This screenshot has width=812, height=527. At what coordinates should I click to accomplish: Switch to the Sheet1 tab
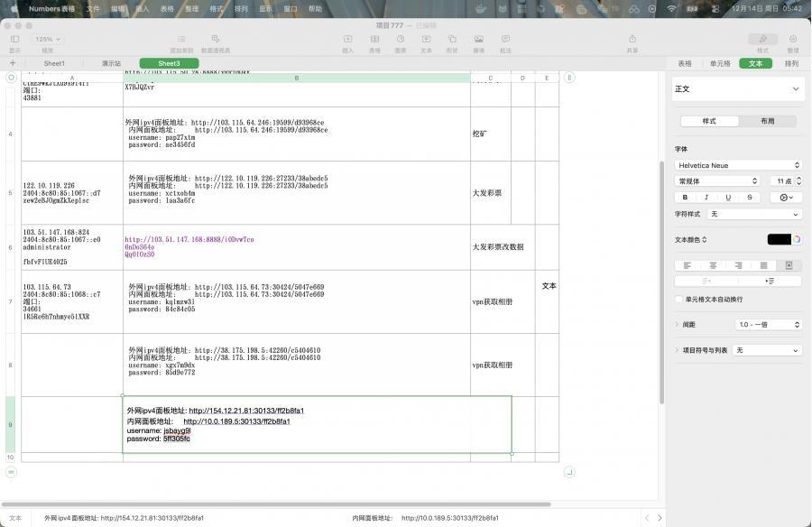point(54,63)
